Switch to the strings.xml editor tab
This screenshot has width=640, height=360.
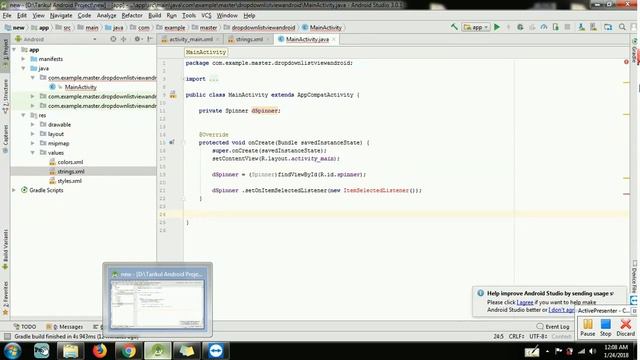pyautogui.click(x=249, y=39)
